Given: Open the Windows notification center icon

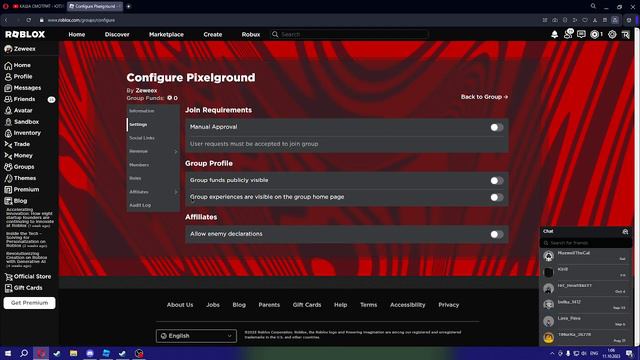Looking at the screenshot, I should [x=630, y=353].
